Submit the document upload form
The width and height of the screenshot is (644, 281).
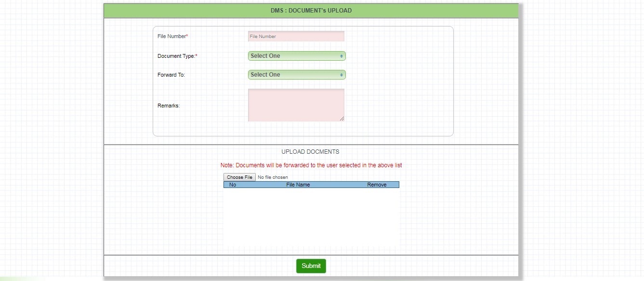(x=311, y=266)
